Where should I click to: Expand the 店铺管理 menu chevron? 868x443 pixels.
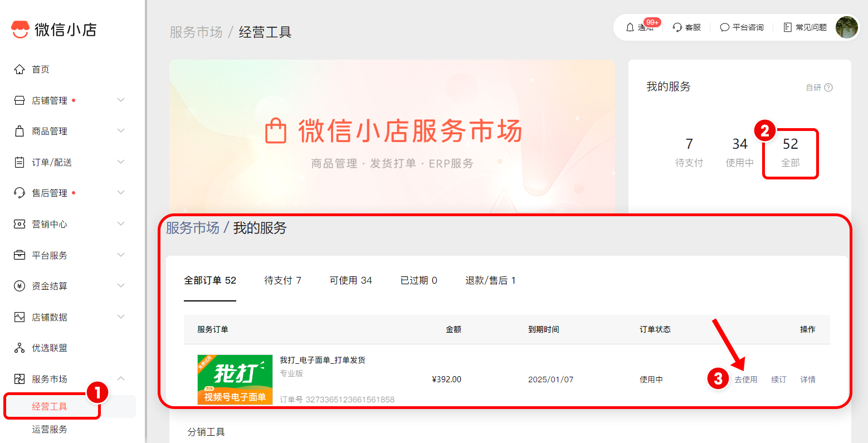pos(121,100)
